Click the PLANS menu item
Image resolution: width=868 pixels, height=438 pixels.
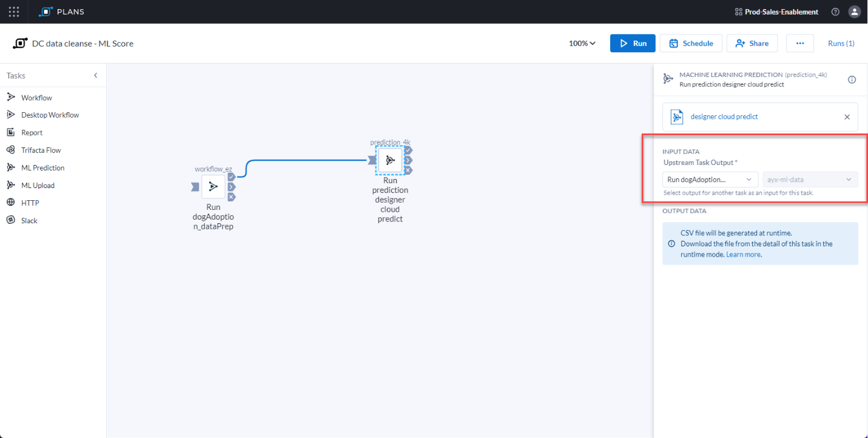[61, 12]
